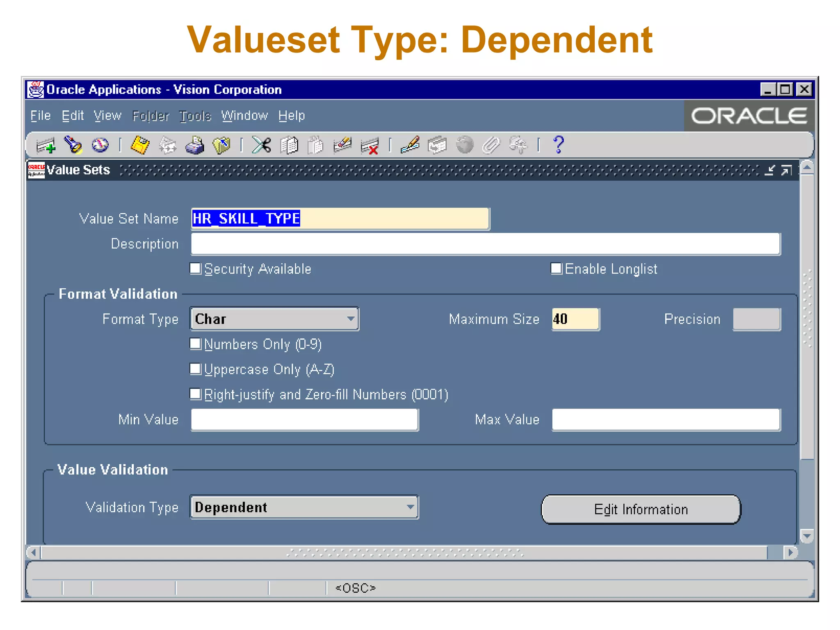Click the Precision field
840x630 pixels.
(757, 319)
